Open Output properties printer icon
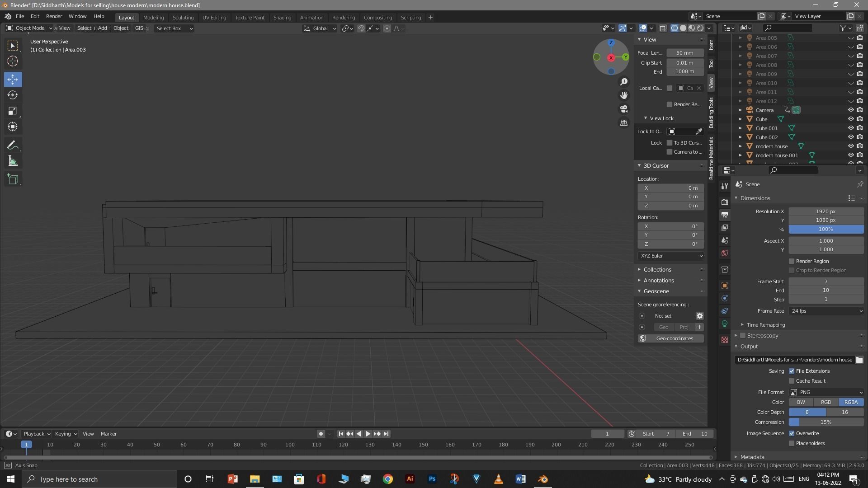 coord(725,215)
